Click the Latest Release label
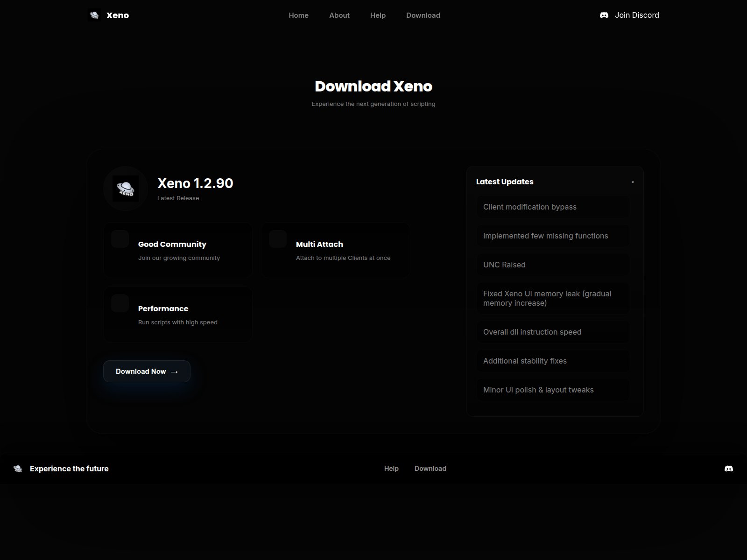 (178, 198)
